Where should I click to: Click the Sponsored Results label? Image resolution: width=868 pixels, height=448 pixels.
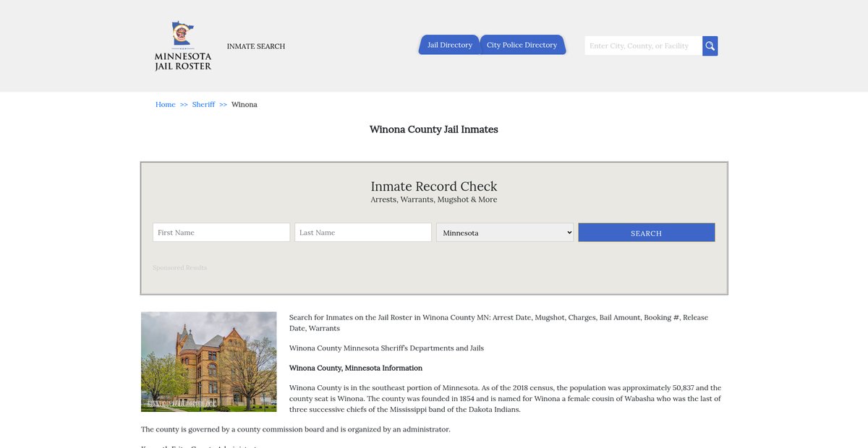coord(179,268)
